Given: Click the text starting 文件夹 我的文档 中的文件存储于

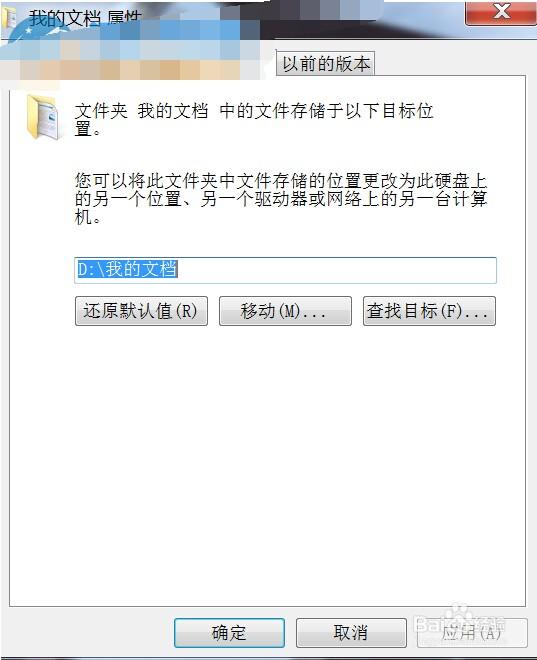Looking at the screenshot, I should (254, 120).
